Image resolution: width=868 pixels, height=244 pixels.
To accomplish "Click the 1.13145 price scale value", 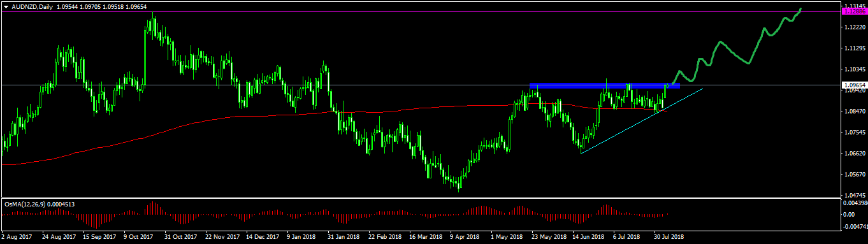I will pyautogui.click(x=855, y=6).
